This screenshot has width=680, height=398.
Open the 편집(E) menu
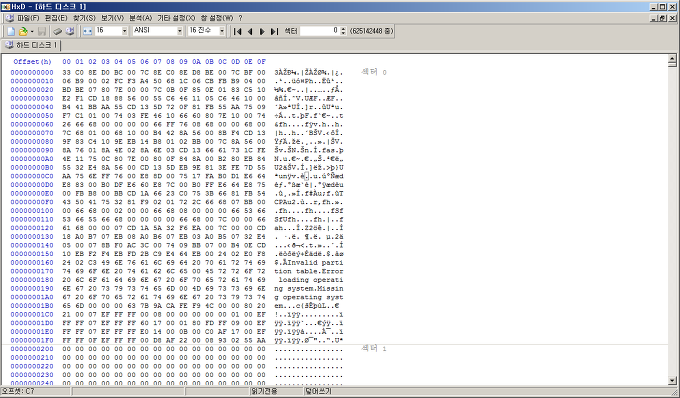(x=56, y=18)
